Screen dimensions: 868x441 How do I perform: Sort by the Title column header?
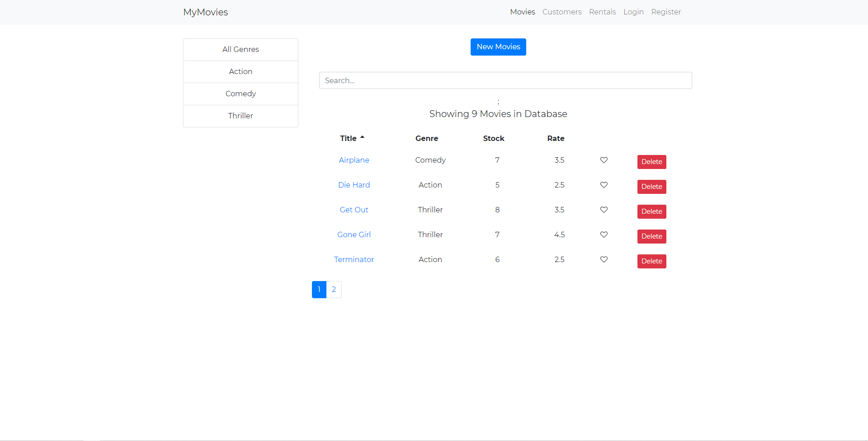coord(349,138)
